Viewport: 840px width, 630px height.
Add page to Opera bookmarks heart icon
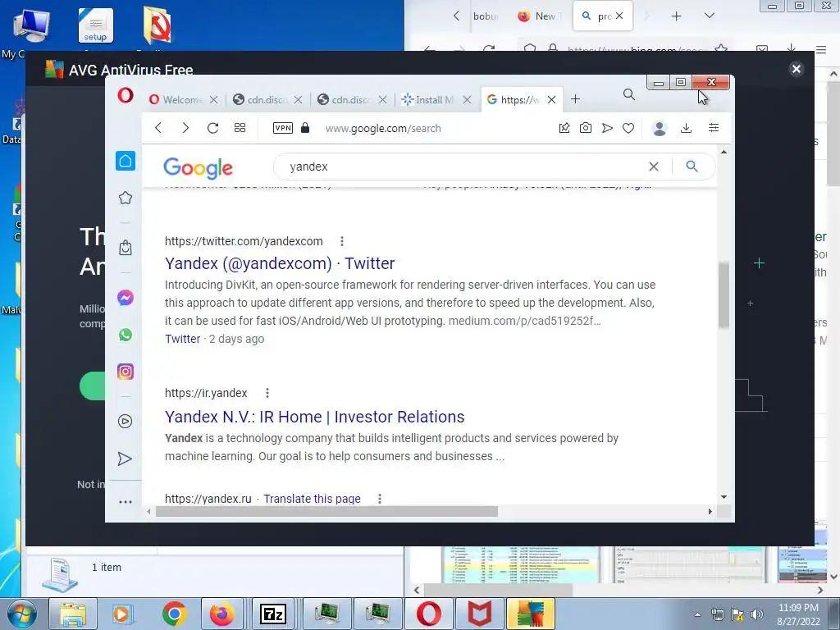coord(628,128)
